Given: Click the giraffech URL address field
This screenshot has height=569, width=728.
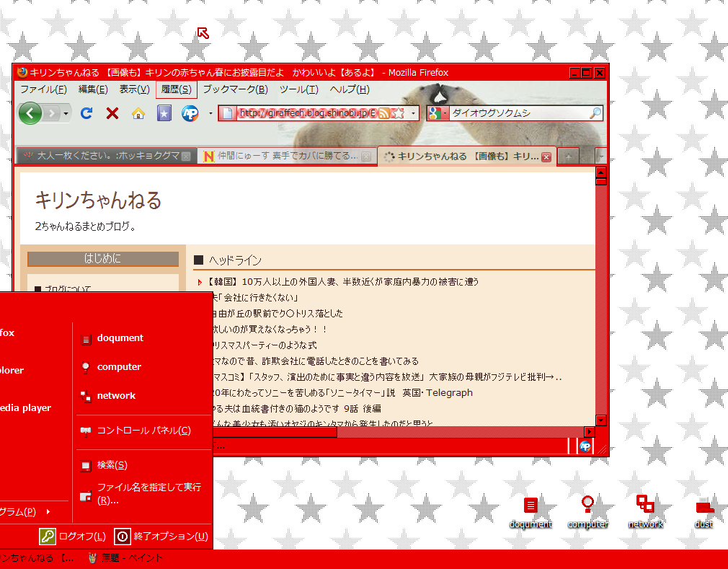Looking at the screenshot, I should (x=306, y=113).
